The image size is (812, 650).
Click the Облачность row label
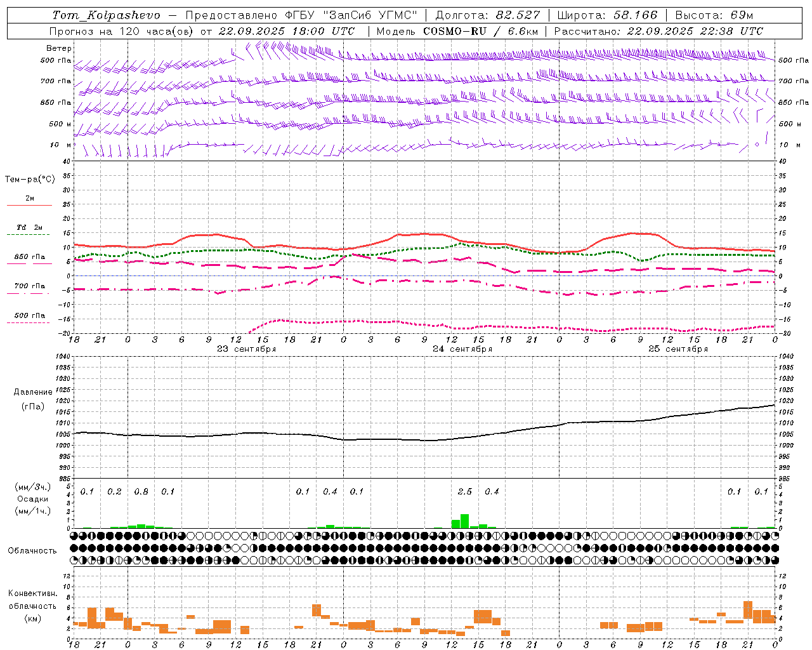pyautogui.click(x=32, y=551)
